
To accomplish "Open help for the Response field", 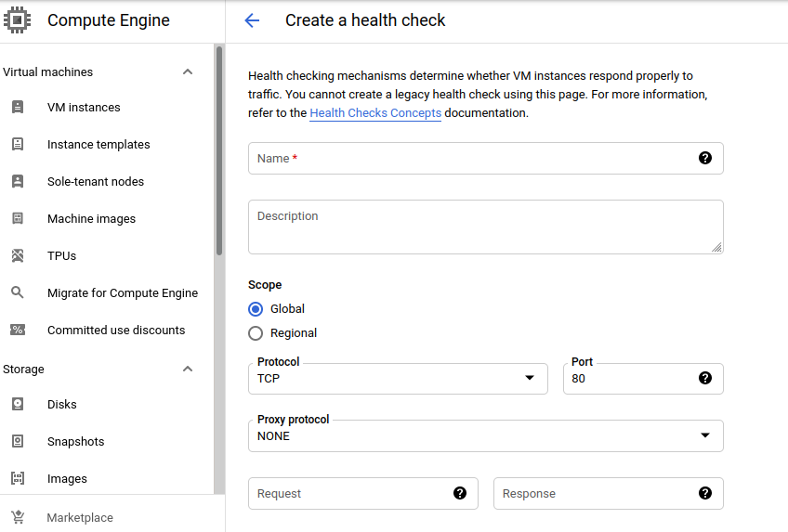I will [x=705, y=493].
